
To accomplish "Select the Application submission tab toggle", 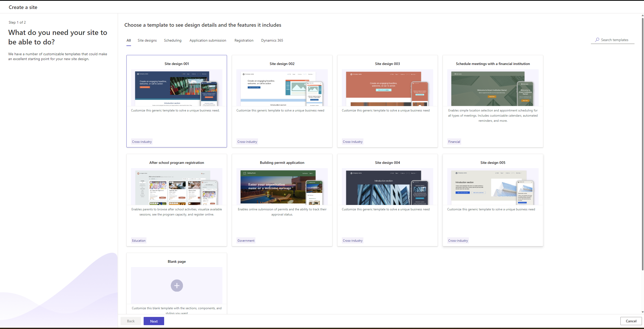I will point(208,40).
